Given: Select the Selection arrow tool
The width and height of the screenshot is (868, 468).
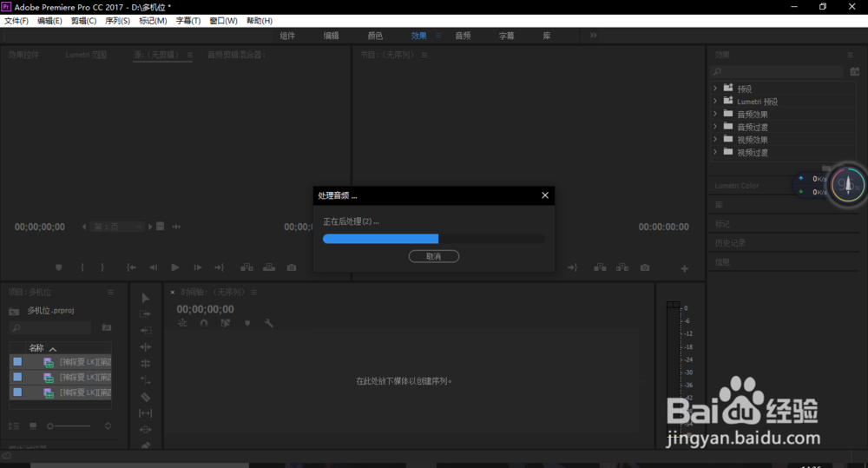Looking at the screenshot, I should 146,298.
